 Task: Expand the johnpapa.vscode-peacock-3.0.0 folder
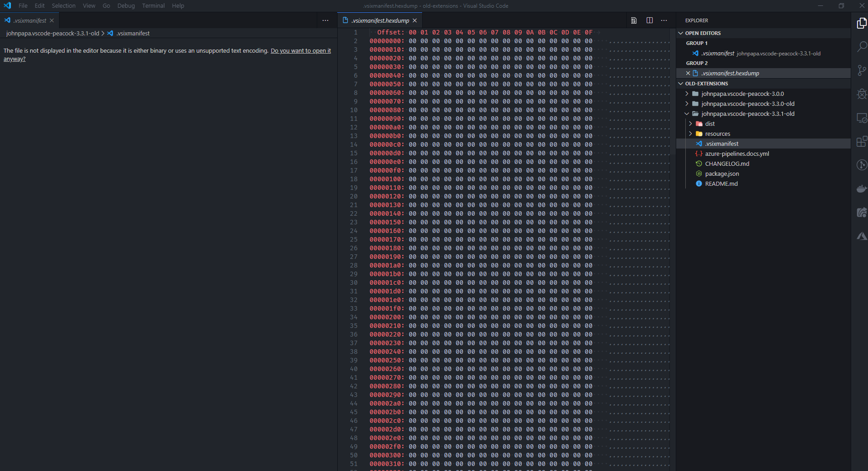pos(686,94)
